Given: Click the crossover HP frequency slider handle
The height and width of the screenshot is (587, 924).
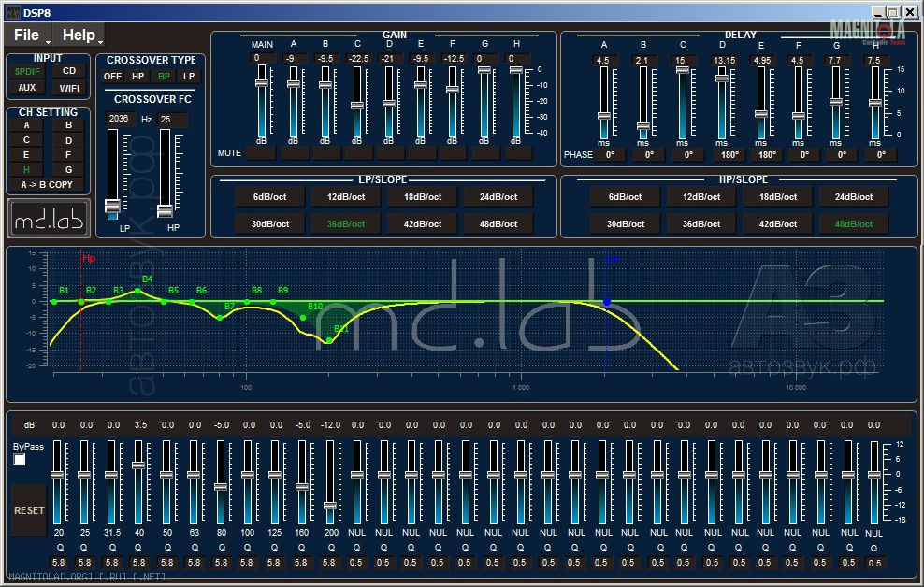Looking at the screenshot, I should point(165,210).
